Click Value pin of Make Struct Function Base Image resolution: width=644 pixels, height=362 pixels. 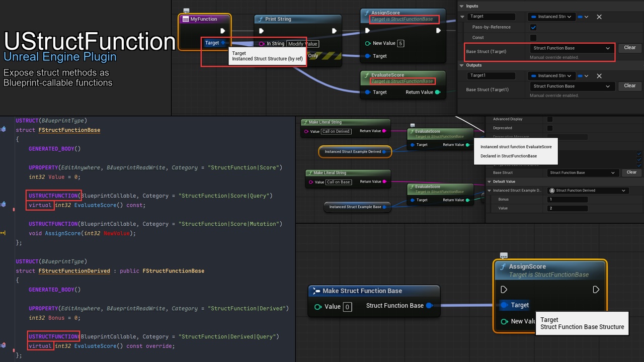coord(317,307)
